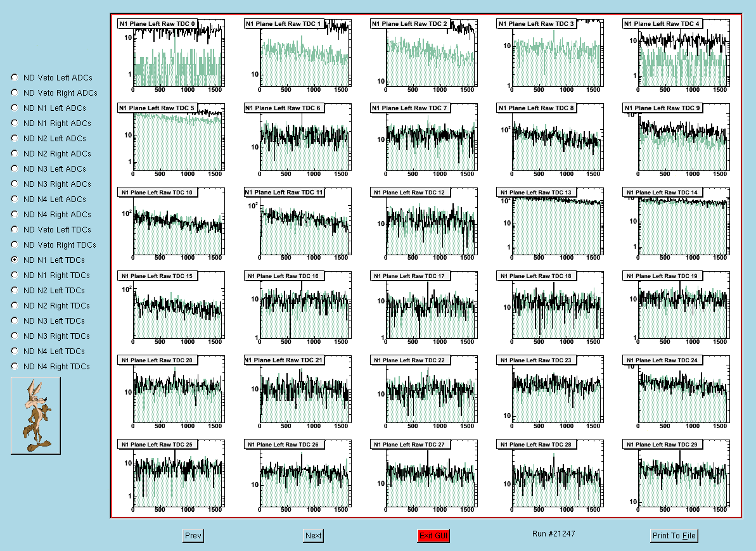This screenshot has height=551, width=756.
Task: Select ND N1 Left ADCs option
Action: coord(15,108)
